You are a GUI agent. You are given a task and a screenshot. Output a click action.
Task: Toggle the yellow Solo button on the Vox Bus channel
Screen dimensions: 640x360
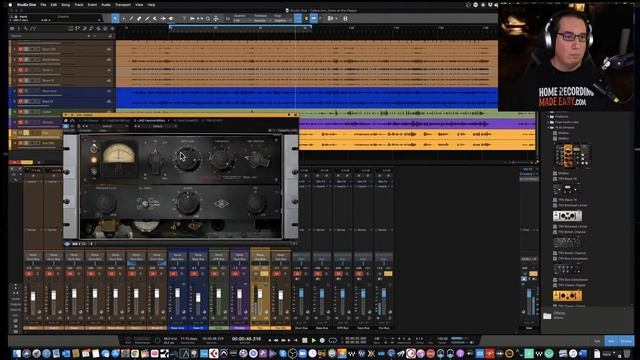388,273
